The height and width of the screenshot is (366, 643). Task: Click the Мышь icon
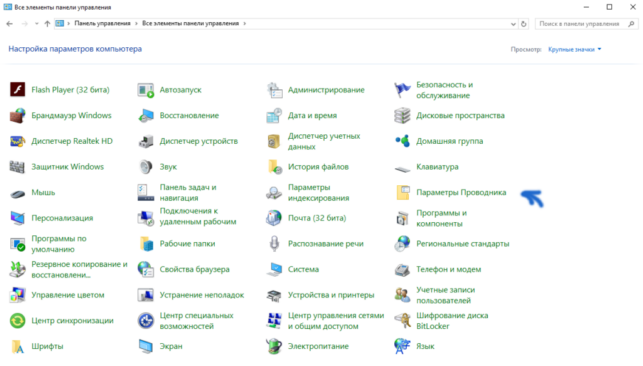[18, 193]
